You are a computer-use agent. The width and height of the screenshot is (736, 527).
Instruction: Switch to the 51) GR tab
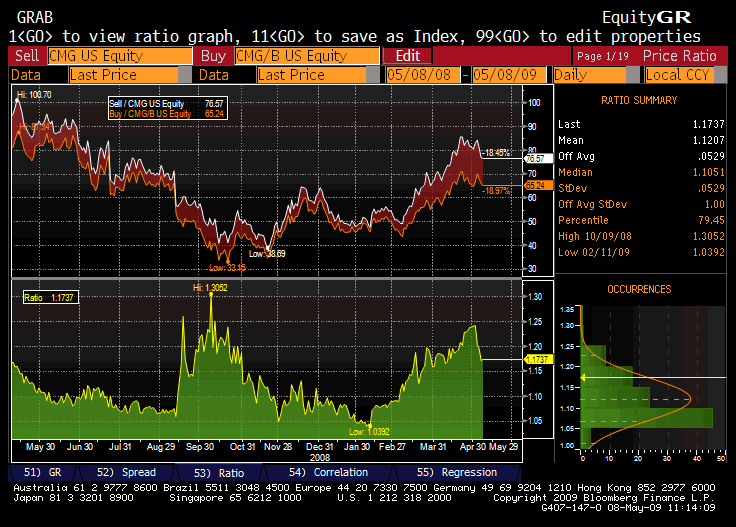43,472
